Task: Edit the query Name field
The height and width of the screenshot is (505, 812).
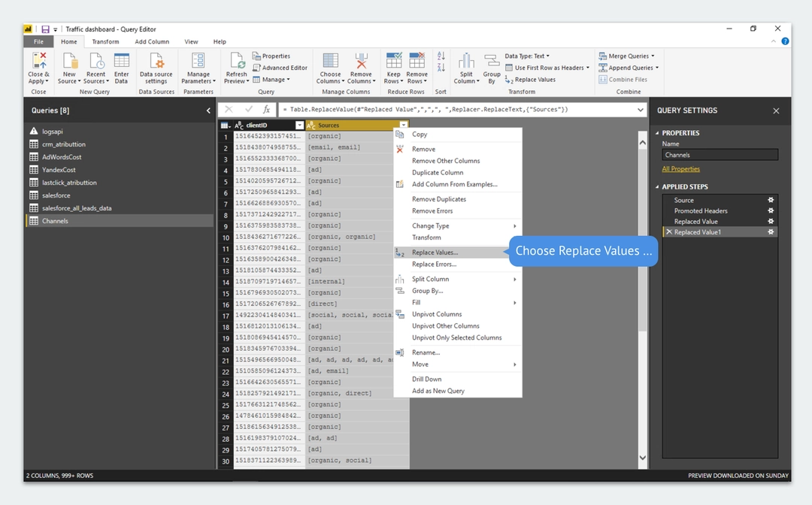Action: [720, 156]
